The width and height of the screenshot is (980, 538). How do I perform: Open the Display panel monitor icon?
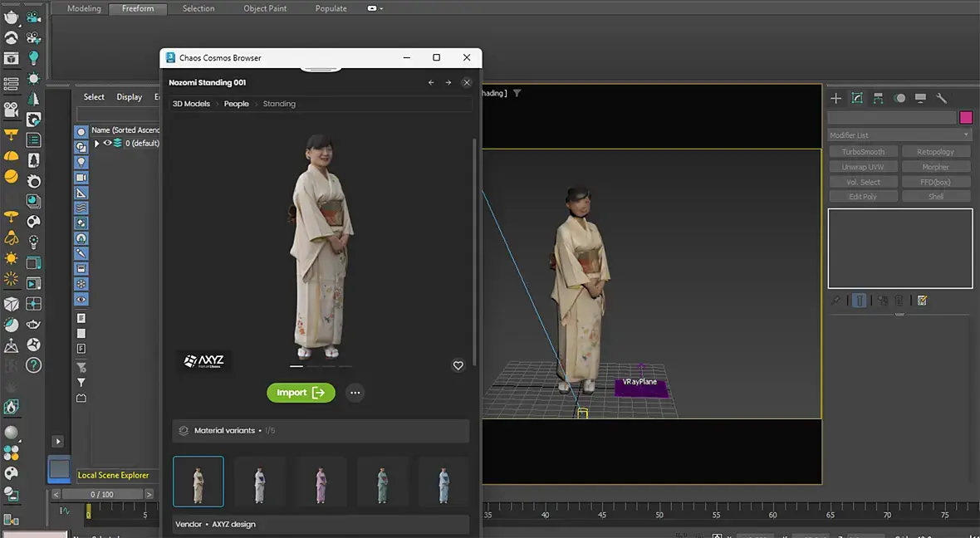coord(920,98)
